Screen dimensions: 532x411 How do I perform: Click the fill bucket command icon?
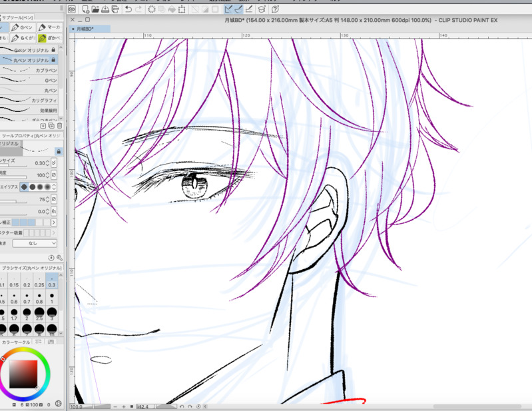(x=172, y=9)
